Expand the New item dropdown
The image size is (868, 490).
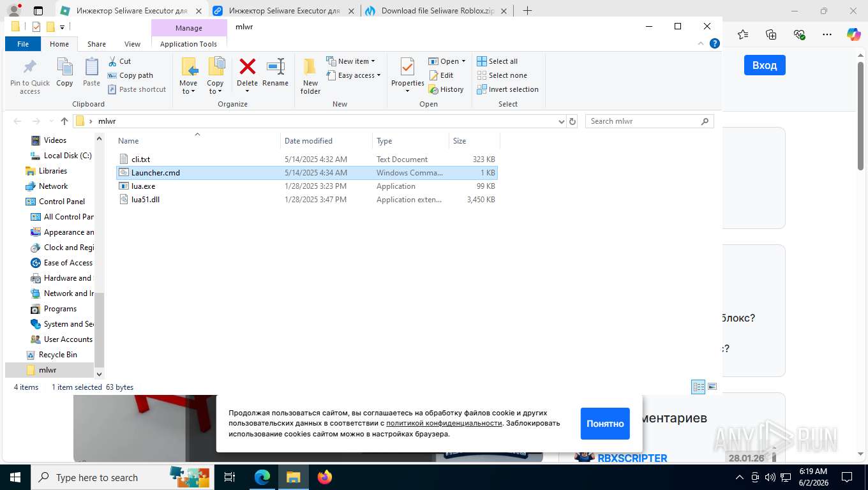coord(350,61)
